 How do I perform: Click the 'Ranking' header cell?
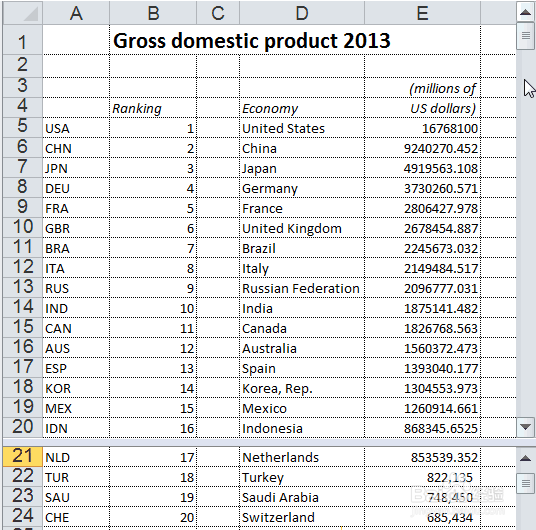click(153, 108)
